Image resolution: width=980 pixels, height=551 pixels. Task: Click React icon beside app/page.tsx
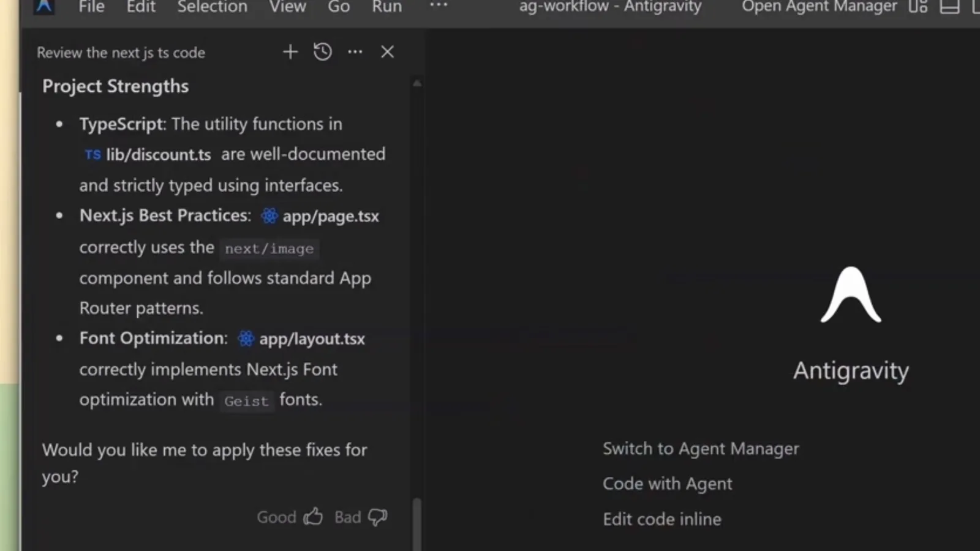point(269,216)
